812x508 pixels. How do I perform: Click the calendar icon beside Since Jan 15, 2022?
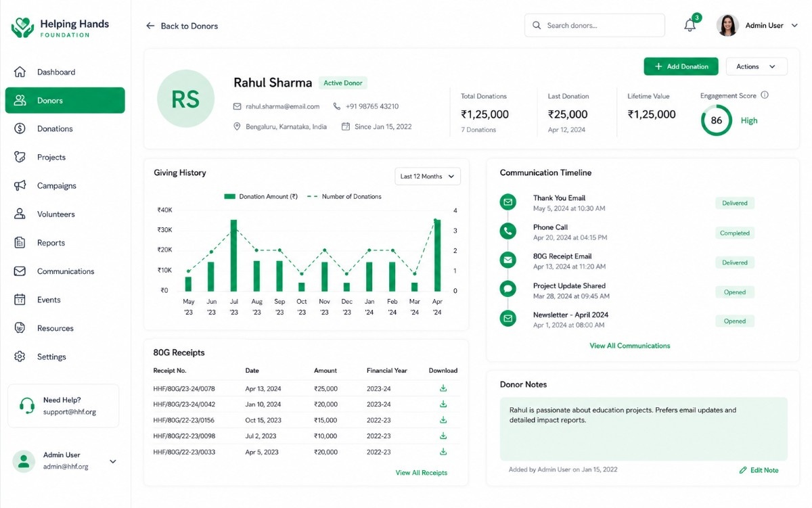tap(346, 126)
